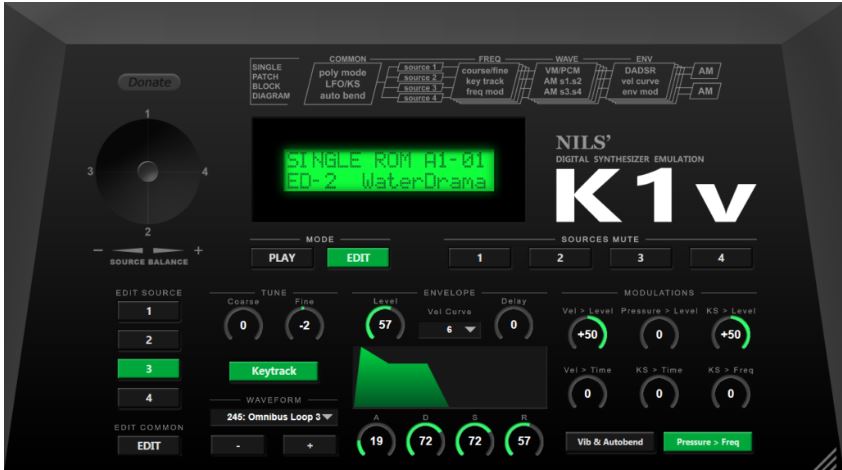Select edit source 4
Viewport: 842px width, 470px height.
coord(149,398)
